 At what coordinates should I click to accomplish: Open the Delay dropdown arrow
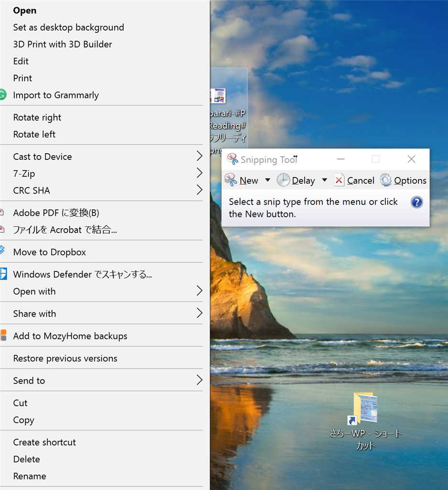(325, 180)
